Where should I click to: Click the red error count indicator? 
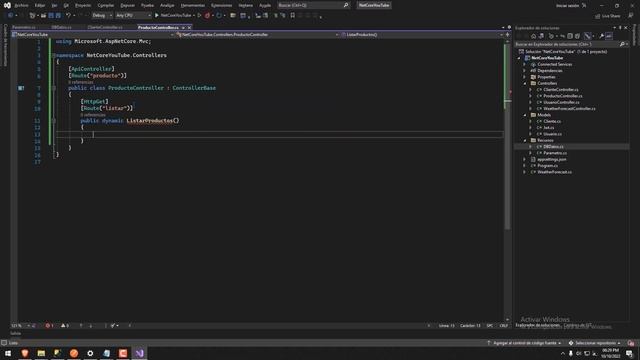click(x=49, y=326)
